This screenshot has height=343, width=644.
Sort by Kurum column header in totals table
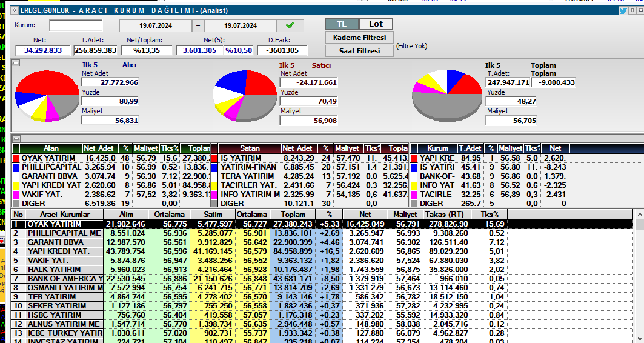(437, 148)
